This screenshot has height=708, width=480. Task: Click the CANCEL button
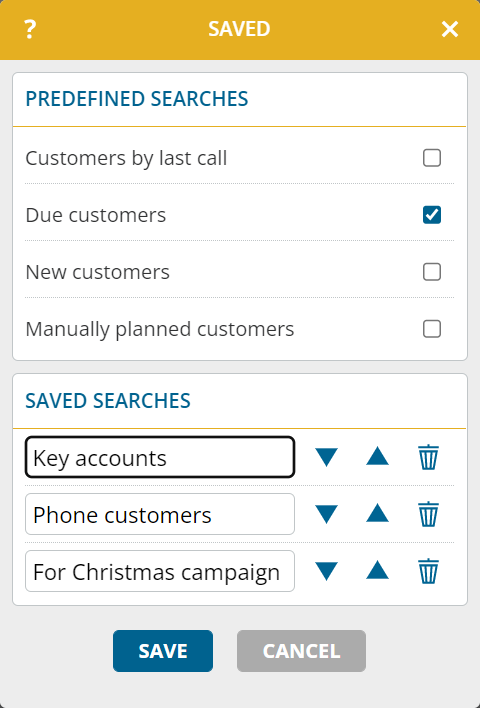[301, 651]
